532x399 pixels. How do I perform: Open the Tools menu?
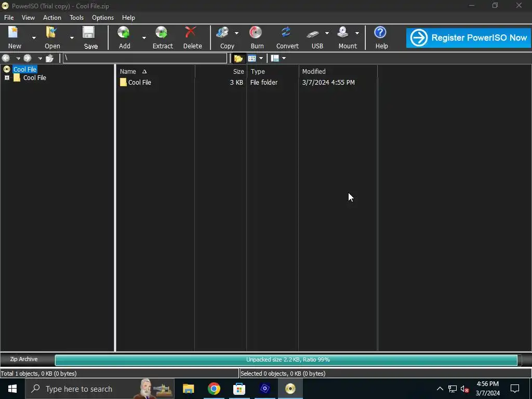pyautogui.click(x=77, y=18)
